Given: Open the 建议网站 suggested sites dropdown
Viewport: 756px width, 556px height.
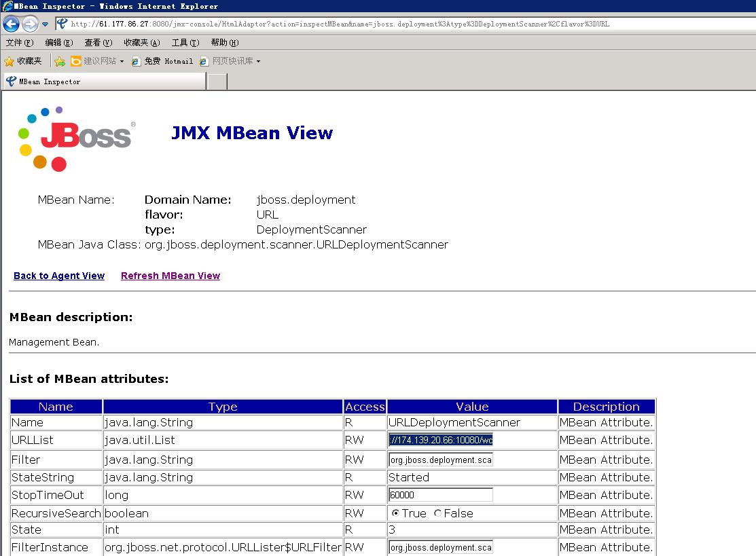Looking at the screenshot, I should (97, 61).
